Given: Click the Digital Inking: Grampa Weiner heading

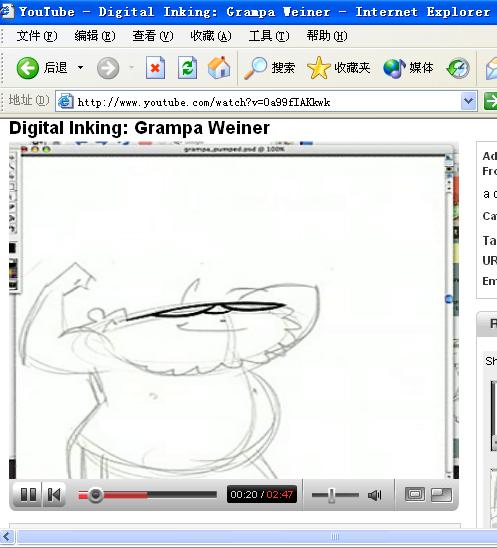Looking at the screenshot, I should click(x=139, y=128).
